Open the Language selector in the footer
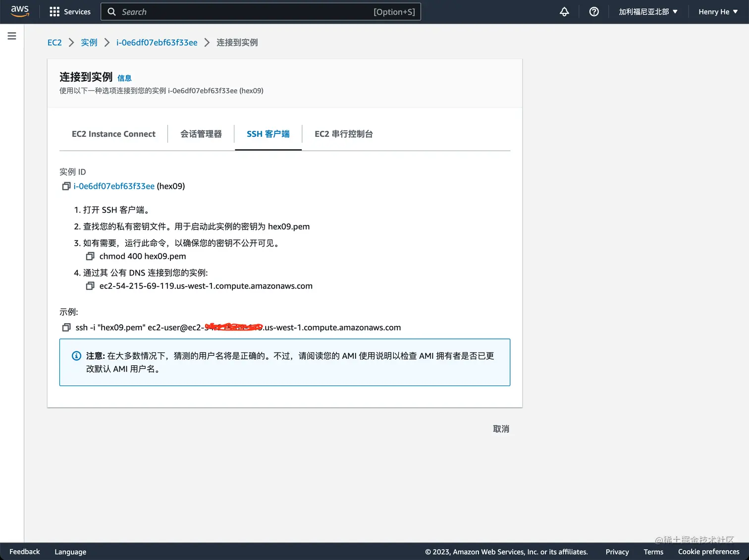749x560 pixels. pyautogui.click(x=70, y=552)
